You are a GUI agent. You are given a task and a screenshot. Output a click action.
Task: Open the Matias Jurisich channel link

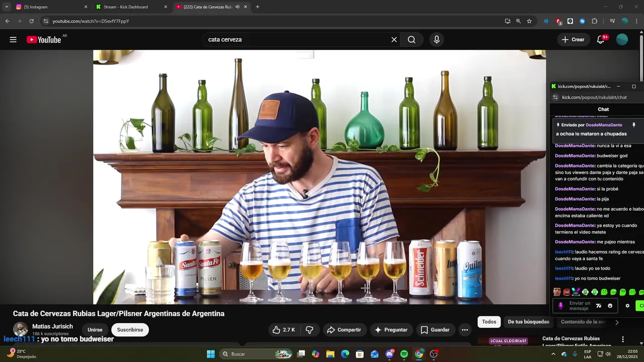tap(52, 326)
